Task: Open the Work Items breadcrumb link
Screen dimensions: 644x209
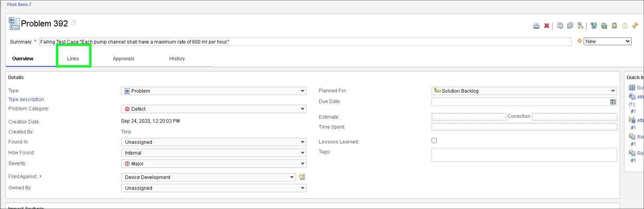Action: [17, 4]
